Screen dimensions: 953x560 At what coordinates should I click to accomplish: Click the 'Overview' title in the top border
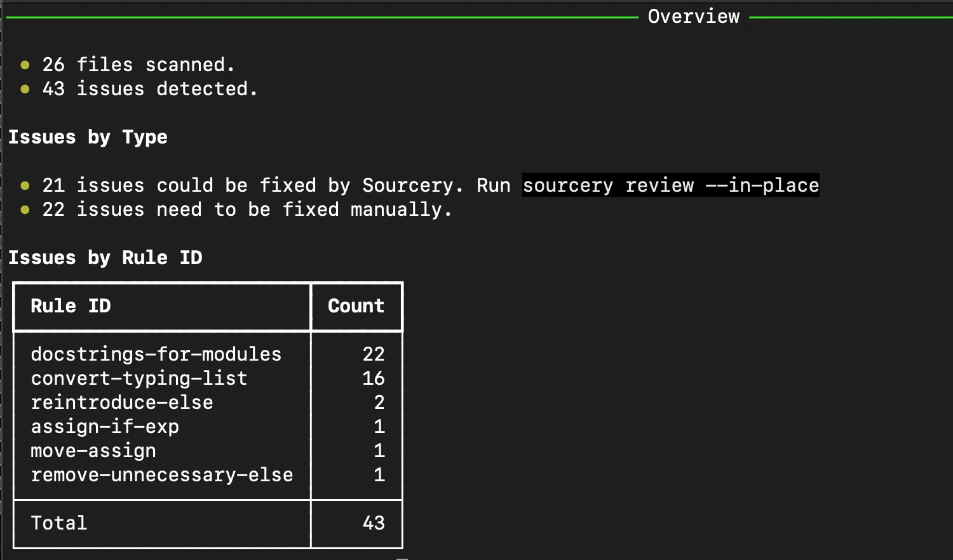[694, 16]
